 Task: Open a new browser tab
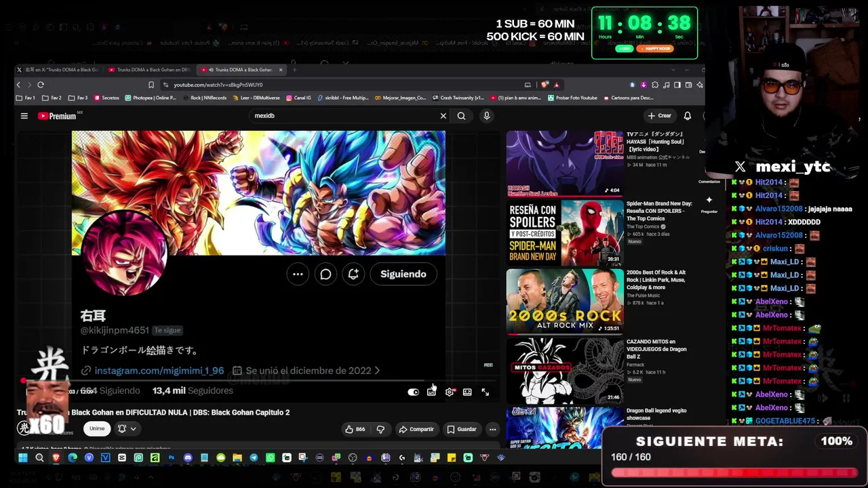click(294, 70)
